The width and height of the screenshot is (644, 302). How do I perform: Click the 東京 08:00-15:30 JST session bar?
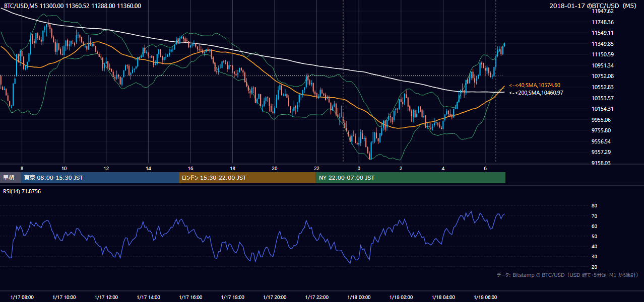[x=100, y=178]
